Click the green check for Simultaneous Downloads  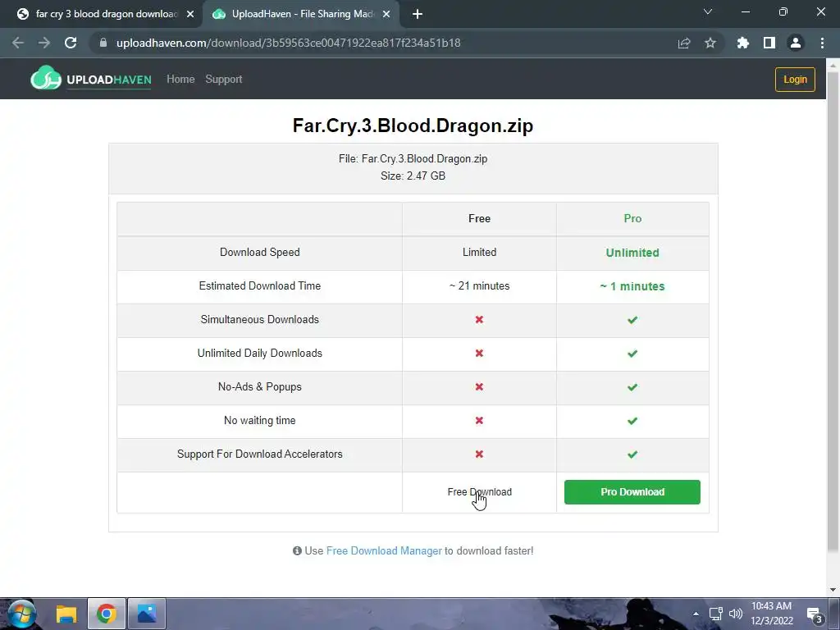(632, 320)
